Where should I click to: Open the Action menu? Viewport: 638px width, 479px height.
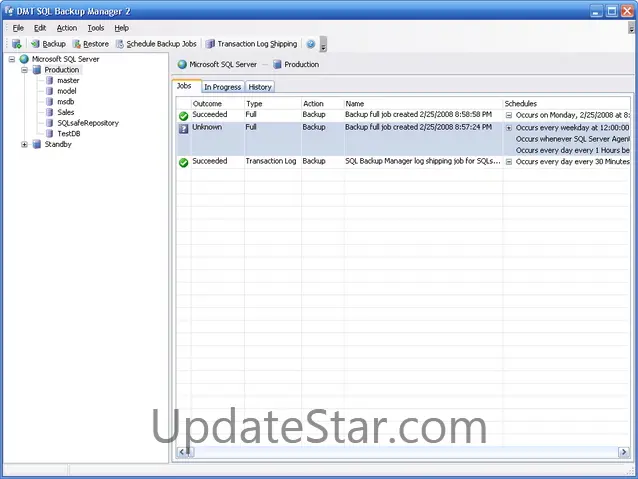67,28
